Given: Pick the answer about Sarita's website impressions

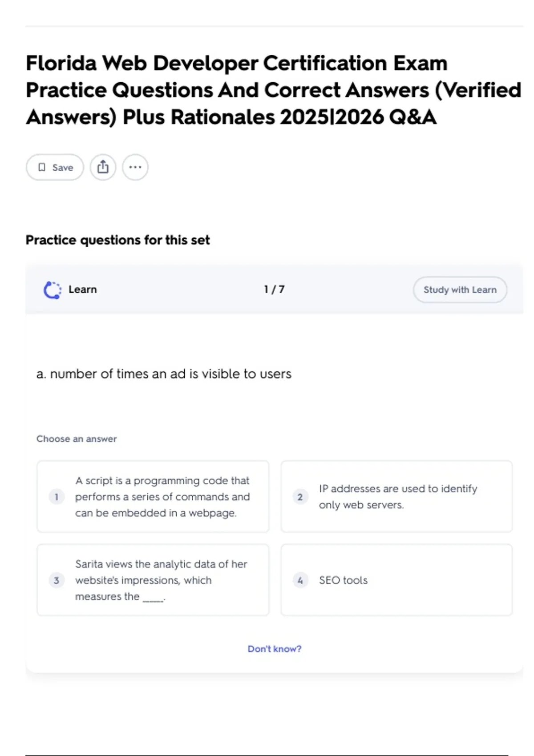Looking at the screenshot, I should [161, 580].
